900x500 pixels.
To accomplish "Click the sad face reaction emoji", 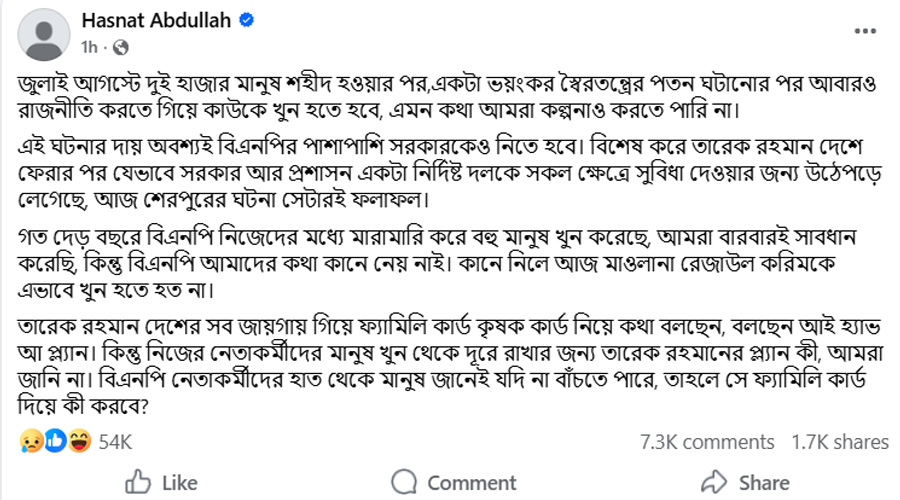I will point(31,439).
